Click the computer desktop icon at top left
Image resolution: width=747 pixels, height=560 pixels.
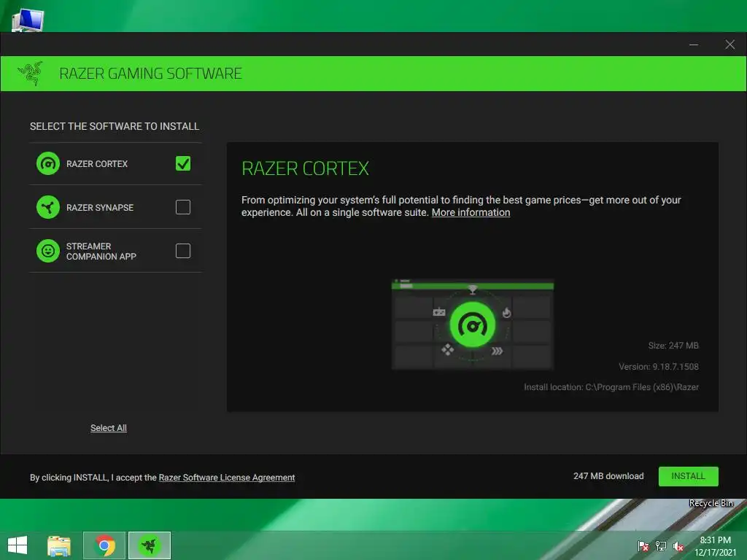point(28,20)
